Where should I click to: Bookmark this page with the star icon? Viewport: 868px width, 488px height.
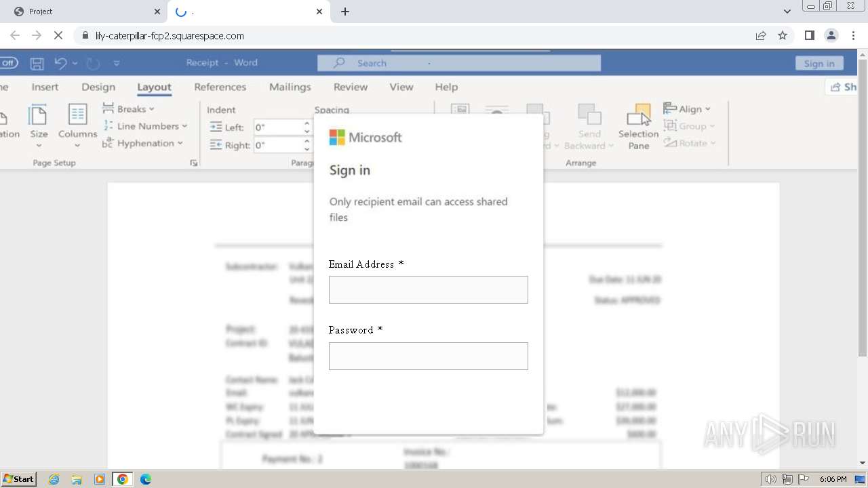pyautogui.click(x=783, y=35)
